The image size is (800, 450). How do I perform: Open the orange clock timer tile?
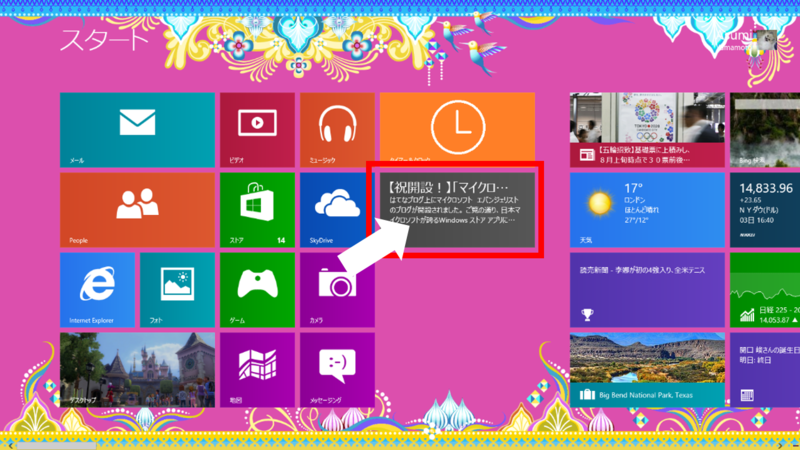tap(457, 128)
